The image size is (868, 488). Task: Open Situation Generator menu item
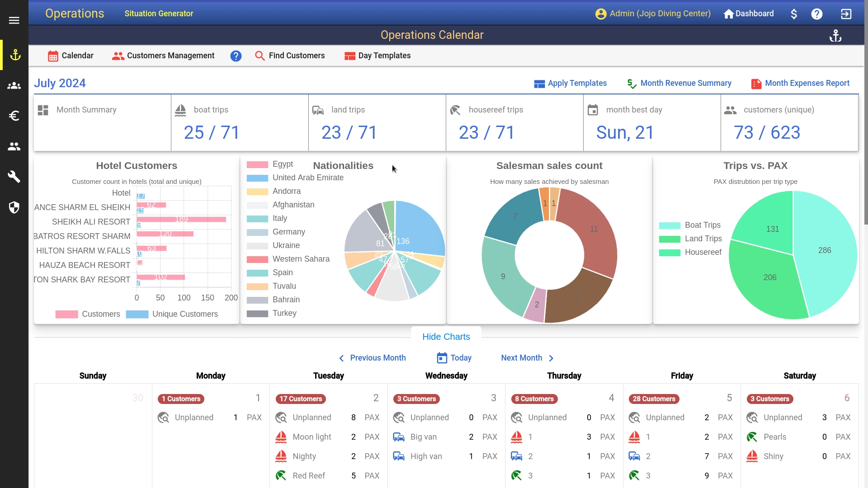tap(159, 14)
